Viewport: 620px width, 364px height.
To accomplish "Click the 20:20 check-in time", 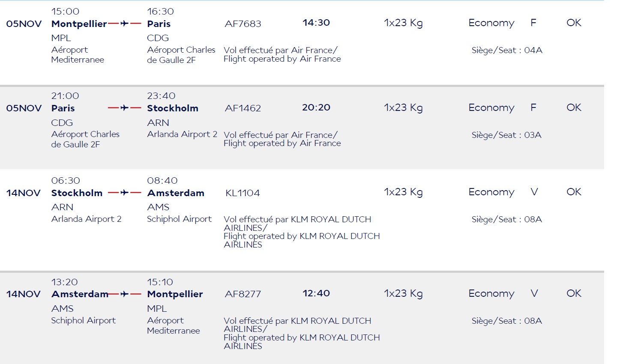I will coord(316,107).
